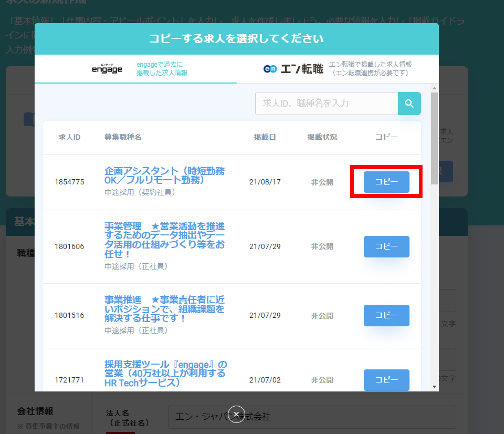Click the 掲載日 column header
The image size is (504, 434).
(265, 137)
